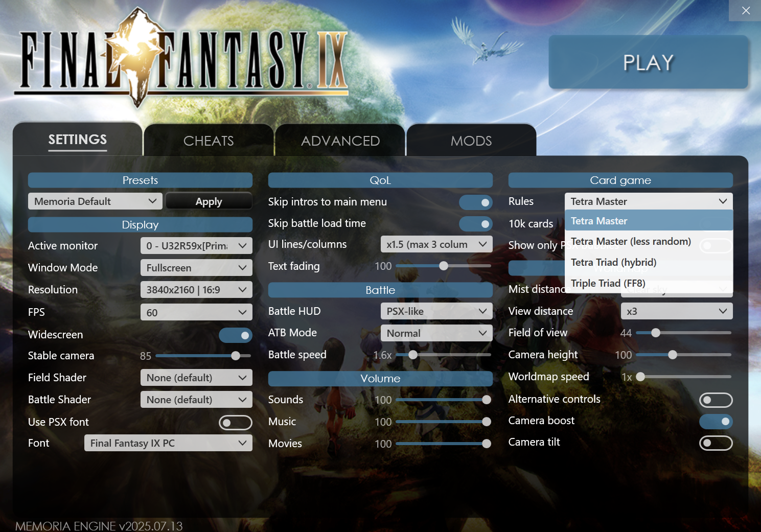This screenshot has width=761, height=532.
Task: Open the Memoria Default presets dropdown
Action: [x=95, y=201]
